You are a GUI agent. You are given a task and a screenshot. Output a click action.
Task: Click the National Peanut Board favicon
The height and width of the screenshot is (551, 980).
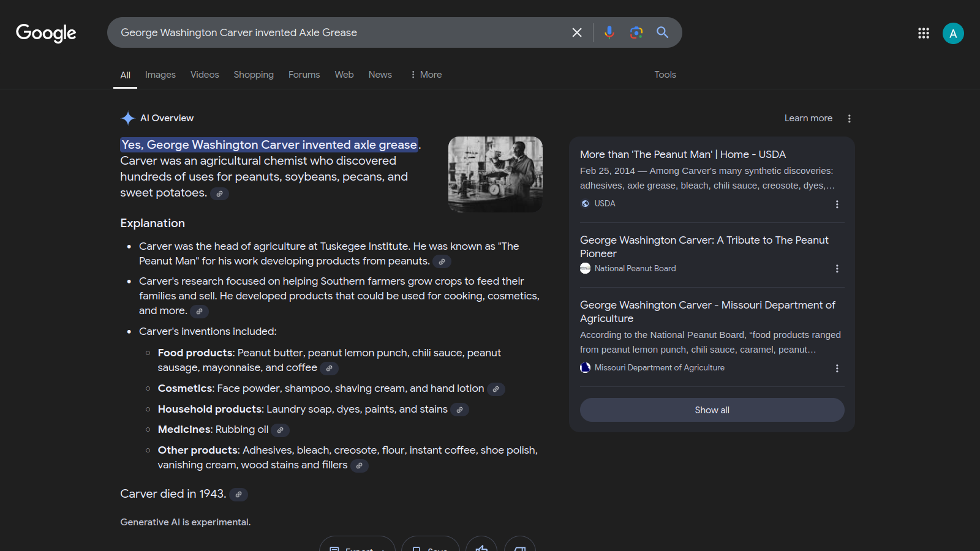tap(586, 268)
